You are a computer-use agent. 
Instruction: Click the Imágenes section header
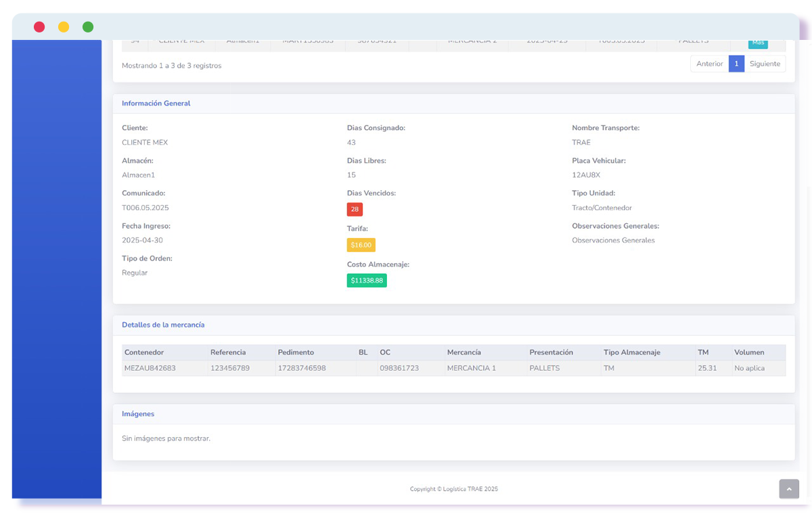138,413
